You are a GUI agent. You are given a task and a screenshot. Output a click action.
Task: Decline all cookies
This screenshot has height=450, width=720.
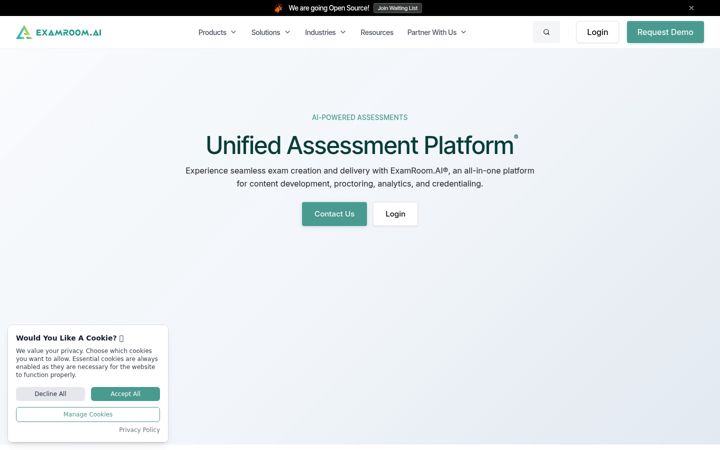pos(50,394)
